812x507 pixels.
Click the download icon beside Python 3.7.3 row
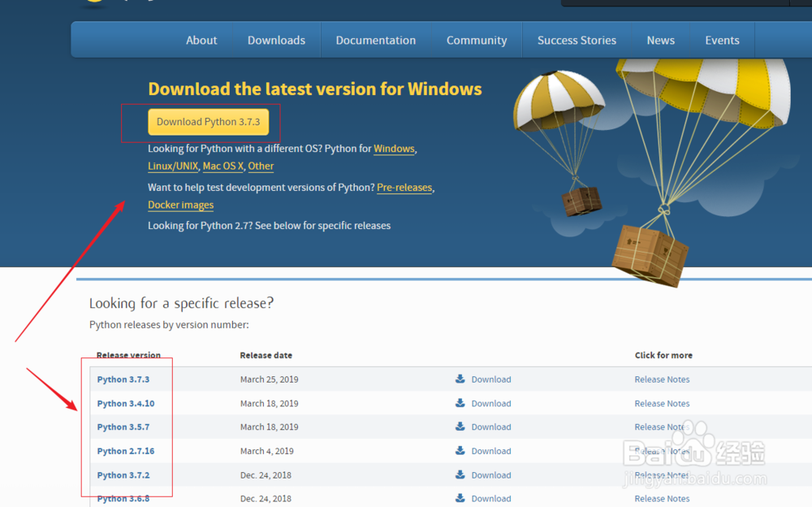tap(460, 379)
